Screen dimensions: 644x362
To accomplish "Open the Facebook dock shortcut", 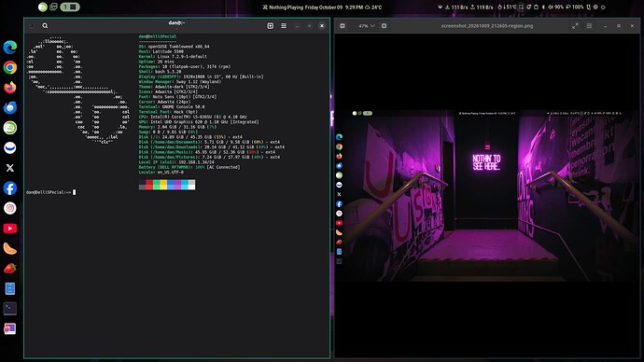I will (x=10, y=188).
